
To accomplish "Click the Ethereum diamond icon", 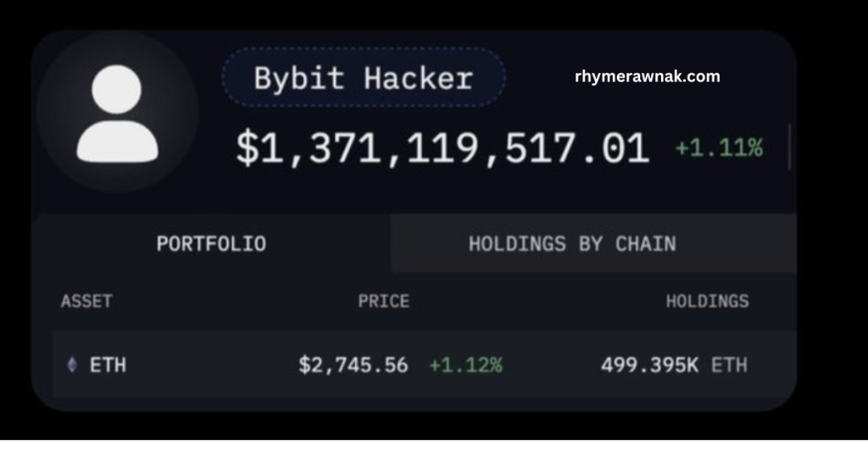I will click(x=72, y=364).
